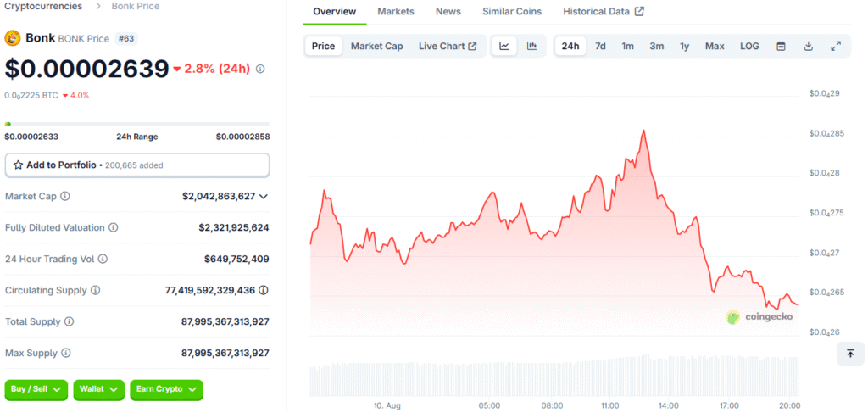The width and height of the screenshot is (868, 413).
Task: Open the Overview tab
Action: [x=334, y=12]
